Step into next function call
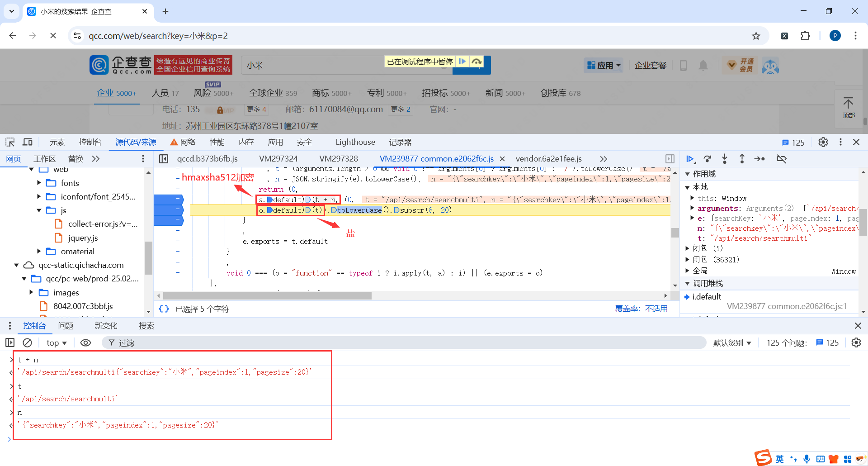 (725, 159)
